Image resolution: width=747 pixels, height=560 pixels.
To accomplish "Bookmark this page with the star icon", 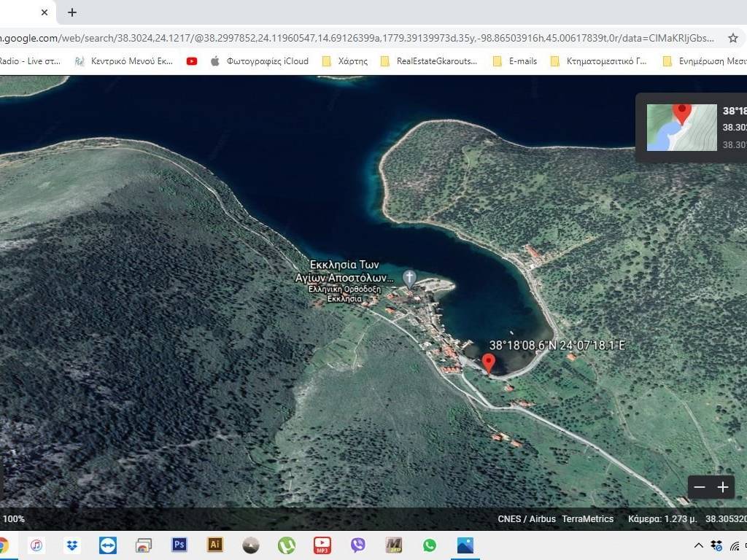I will coord(732,37).
